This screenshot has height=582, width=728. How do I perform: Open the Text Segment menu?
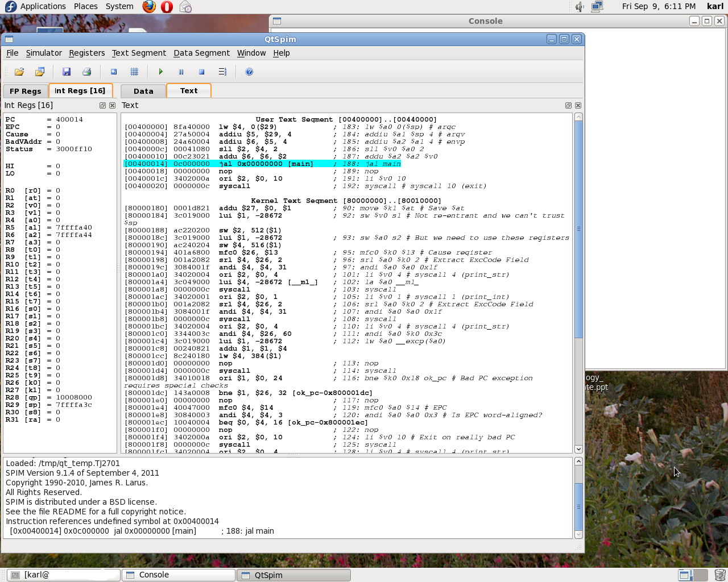click(x=139, y=53)
